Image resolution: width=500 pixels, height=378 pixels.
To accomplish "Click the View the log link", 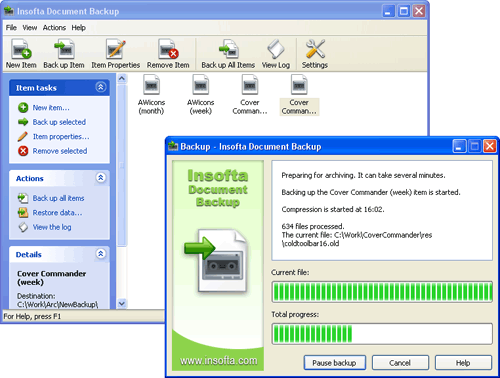I will [x=52, y=227].
